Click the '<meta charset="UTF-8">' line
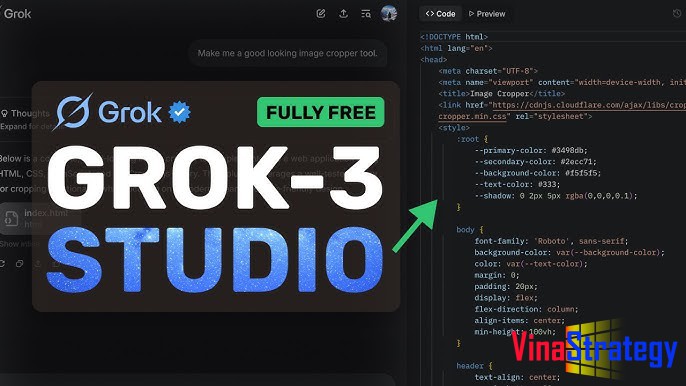Image resolution: width=686 pixels, height=386 pixels. point(488,71)
